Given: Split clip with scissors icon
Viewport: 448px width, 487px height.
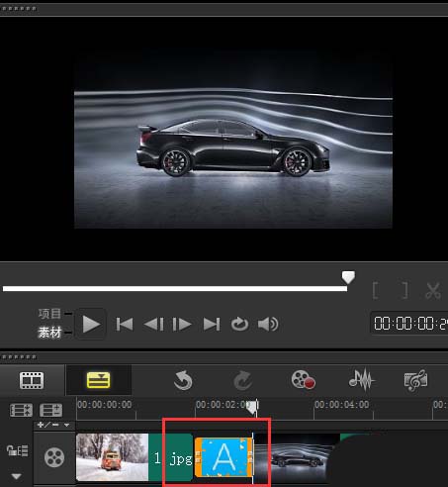Looking at the screenshot, I should coord(433,291).
